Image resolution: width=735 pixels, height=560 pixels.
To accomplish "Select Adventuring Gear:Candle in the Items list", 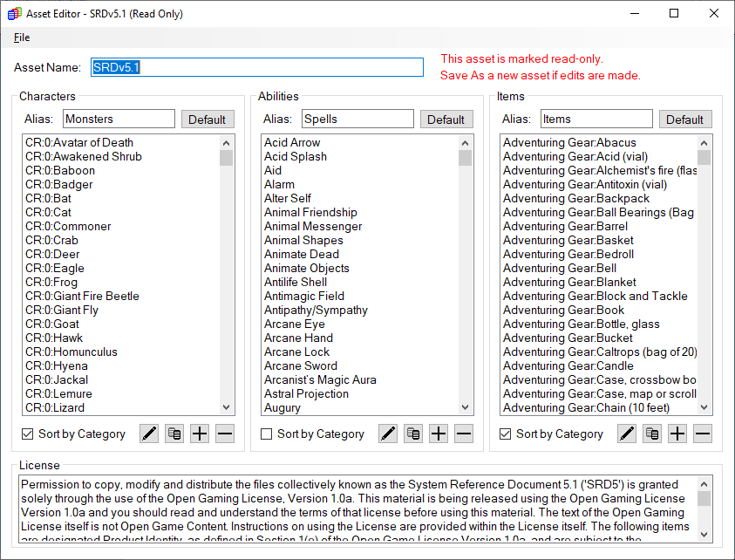I will click(x=599, y=366).
